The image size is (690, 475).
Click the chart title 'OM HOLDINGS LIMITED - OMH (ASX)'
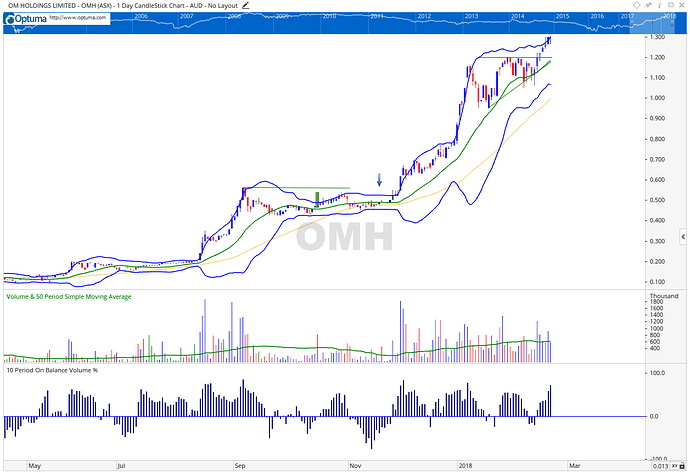point(59,6)
